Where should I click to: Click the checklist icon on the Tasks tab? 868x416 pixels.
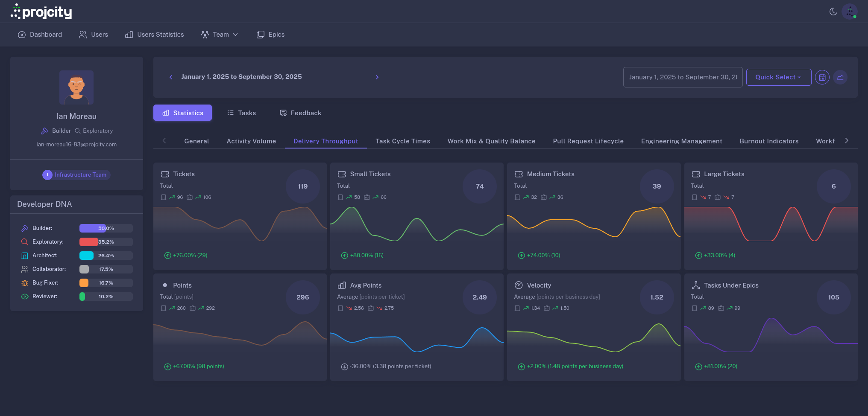(231, 113)
